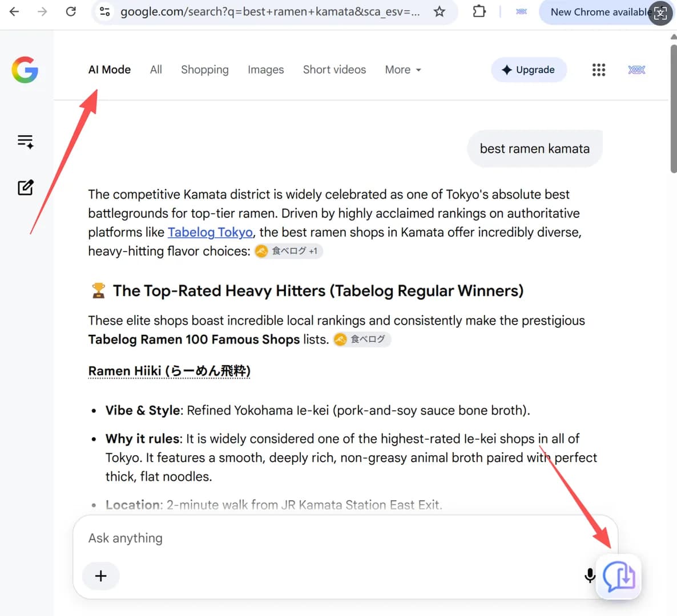Viewport: 677px width, 616px height.
Task: Click 'Tabelog Ramen 100 Famous Shops' bold text
Action: point(194,339)
